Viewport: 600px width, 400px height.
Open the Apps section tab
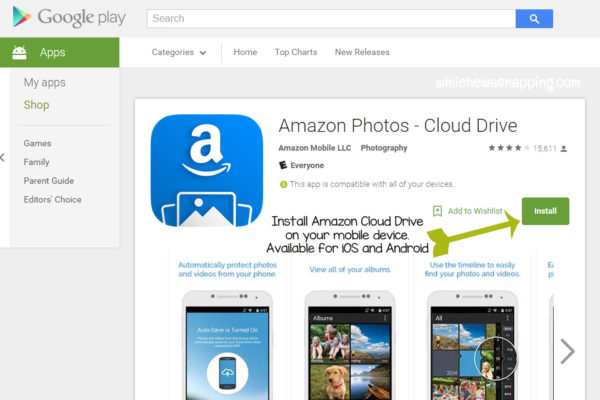pos(59,52)
